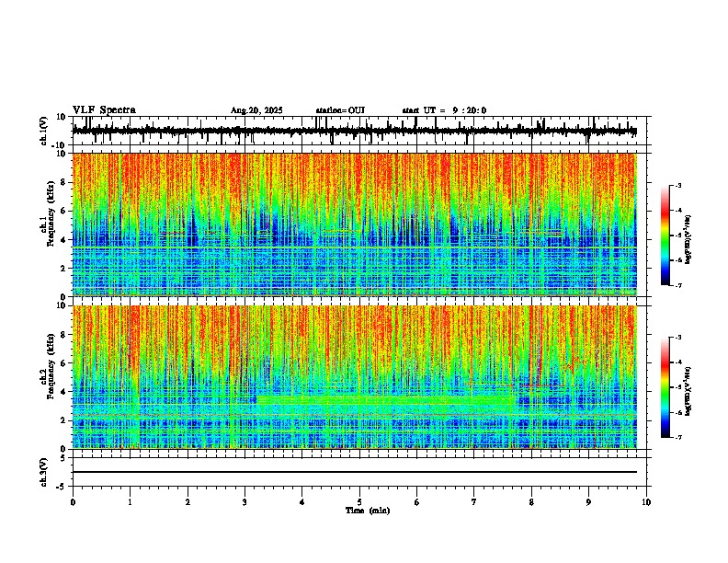Image resolution: width=728 pixels, height=563 pixels.
Task: Click the ch.2 spectrogram color scale bar
Action: 665,387
